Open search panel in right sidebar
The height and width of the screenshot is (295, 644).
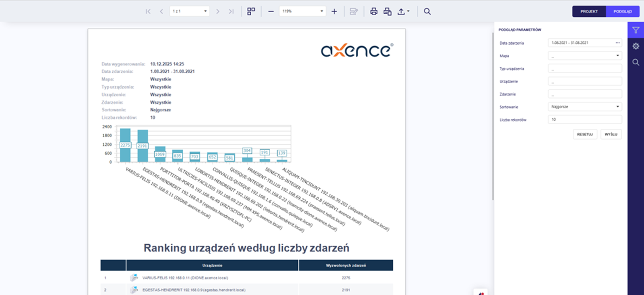[x=636, y=62]
